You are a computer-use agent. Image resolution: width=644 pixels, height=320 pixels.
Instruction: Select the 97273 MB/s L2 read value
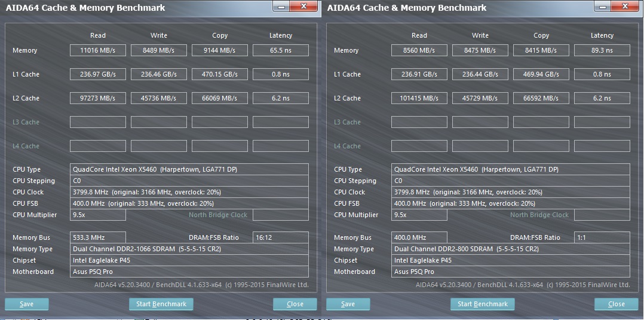[98, 98]
